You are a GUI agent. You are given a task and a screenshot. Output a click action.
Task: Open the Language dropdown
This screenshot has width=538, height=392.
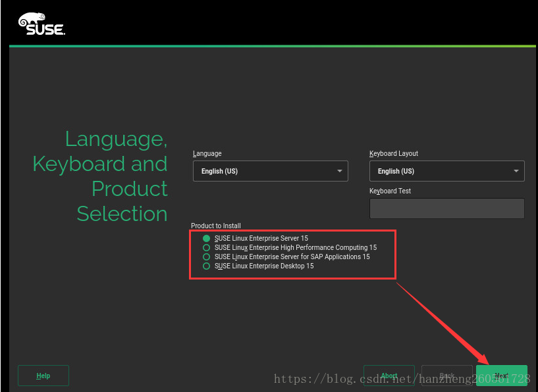(x=271, y=171)
